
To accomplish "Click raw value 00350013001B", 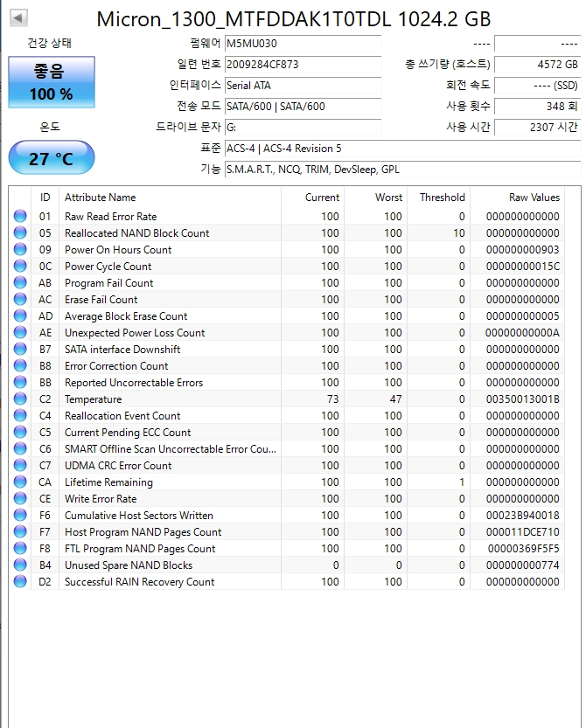I will pos(523,399).
